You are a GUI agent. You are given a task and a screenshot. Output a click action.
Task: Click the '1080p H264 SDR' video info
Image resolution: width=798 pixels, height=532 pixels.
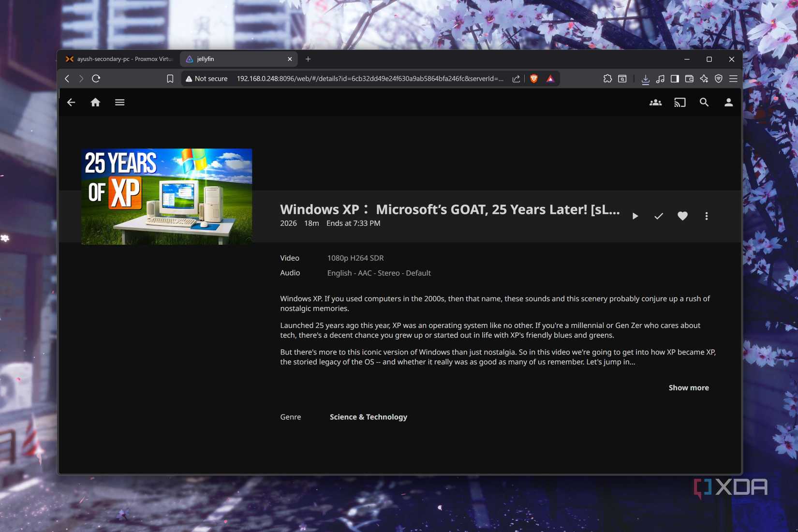355,258
